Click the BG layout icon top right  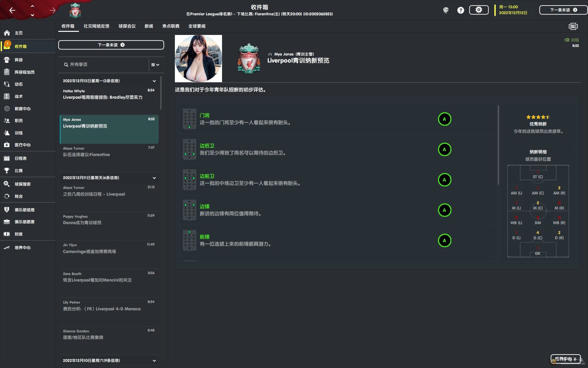tap(573, 26)
